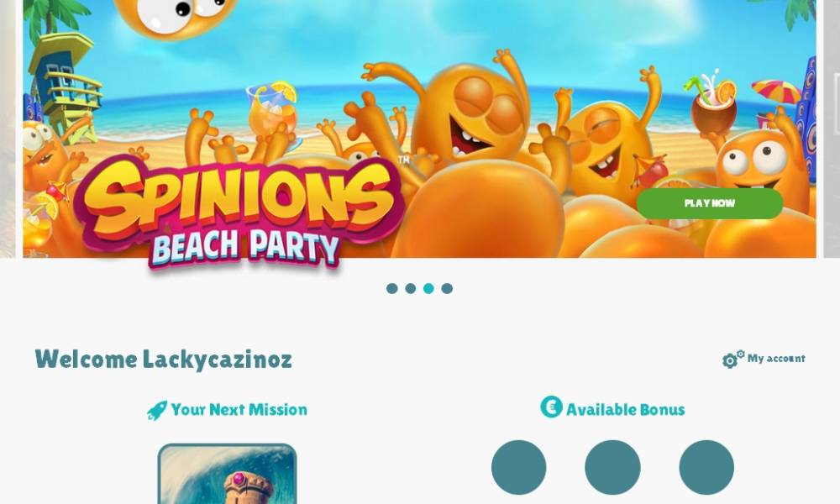Select the first carousel dot indicator
The height and width of the screenshot is (504, 840).
391,289
